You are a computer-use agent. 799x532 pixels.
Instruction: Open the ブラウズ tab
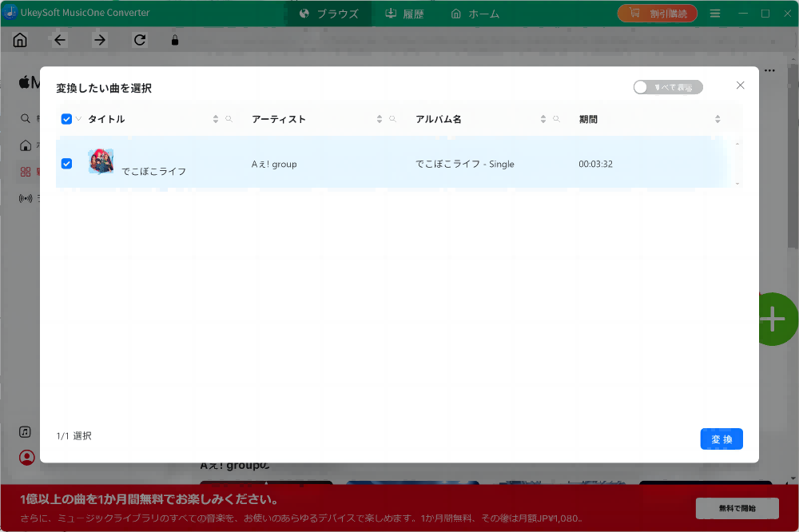329,14
